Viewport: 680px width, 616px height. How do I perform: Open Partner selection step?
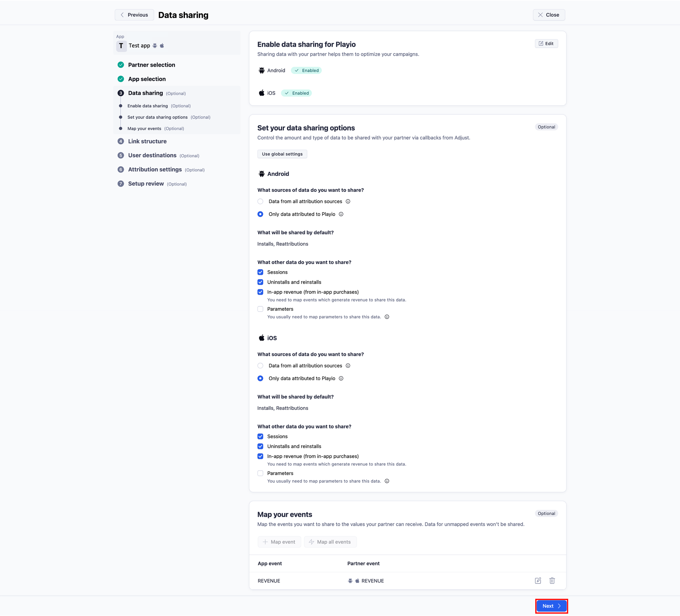click(151, 65)
